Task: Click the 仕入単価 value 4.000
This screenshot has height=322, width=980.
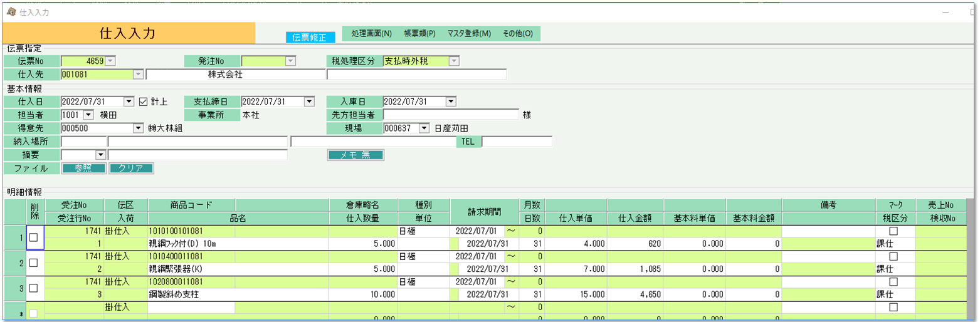Action: click(x=576, y=243)
